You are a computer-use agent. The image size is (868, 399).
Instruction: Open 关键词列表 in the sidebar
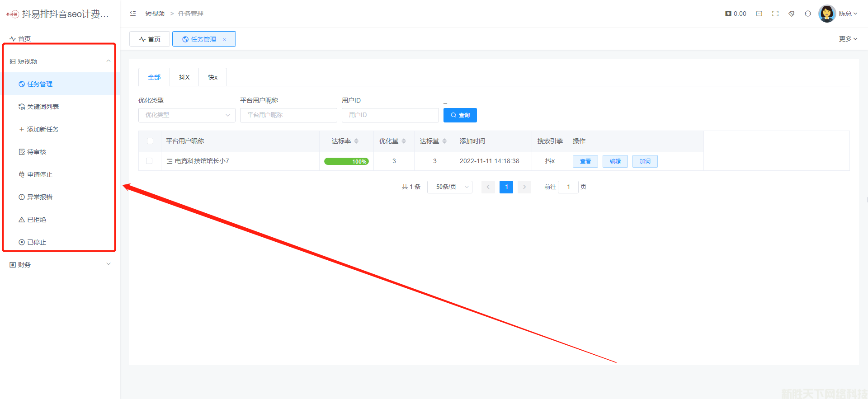click(x=43, y=107)
